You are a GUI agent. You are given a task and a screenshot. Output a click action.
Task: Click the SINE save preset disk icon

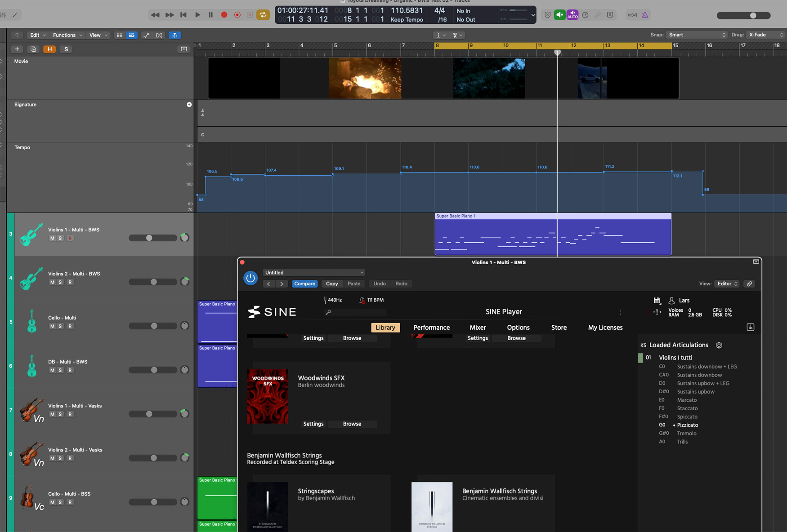pos(657,300)
